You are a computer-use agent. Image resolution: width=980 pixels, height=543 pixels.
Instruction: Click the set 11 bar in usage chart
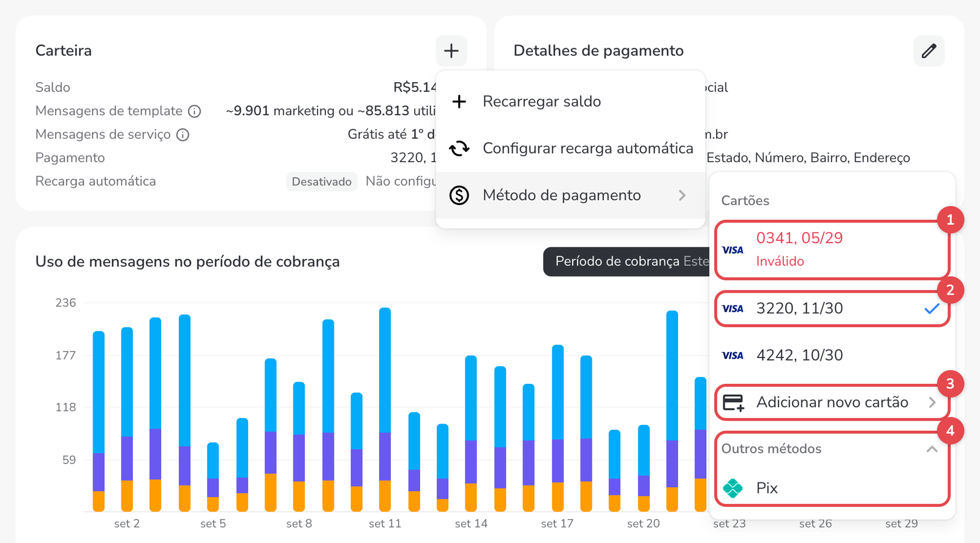[x=385, y=410]
